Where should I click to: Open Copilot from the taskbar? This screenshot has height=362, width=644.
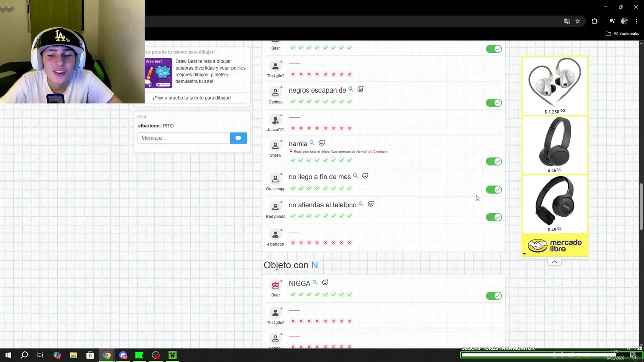tap(57, 355)
